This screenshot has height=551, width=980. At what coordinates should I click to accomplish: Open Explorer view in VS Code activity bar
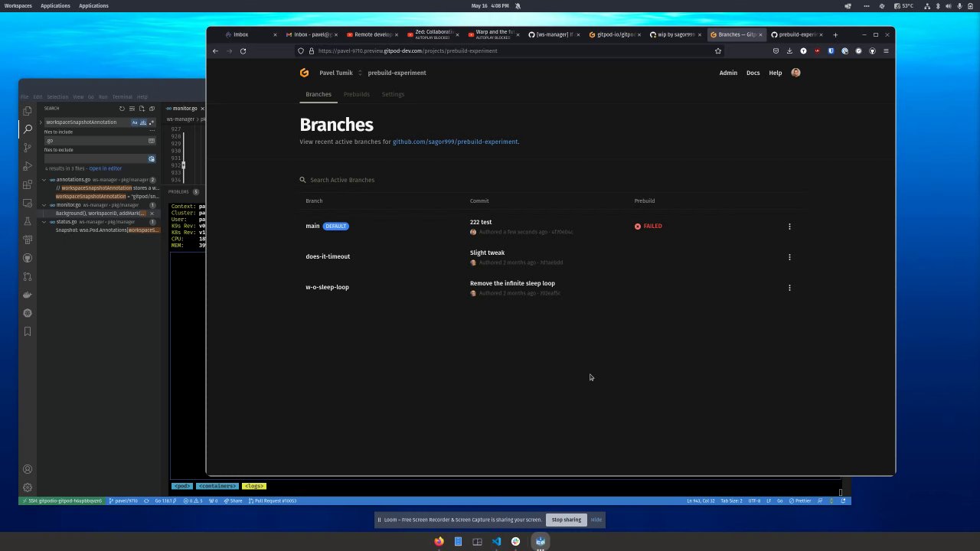click(x=28, y=111)
